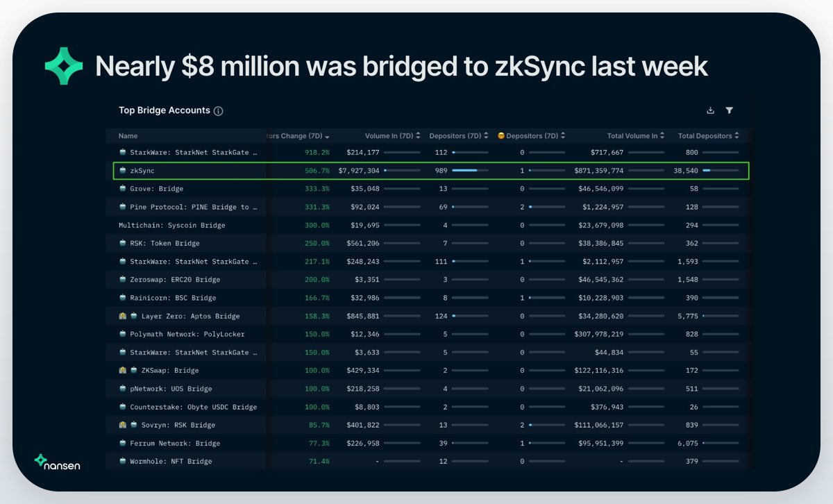The image size is (833, 504).
Task: Click the contract icon beside Pine Protocol
Action: click(123, 206)
